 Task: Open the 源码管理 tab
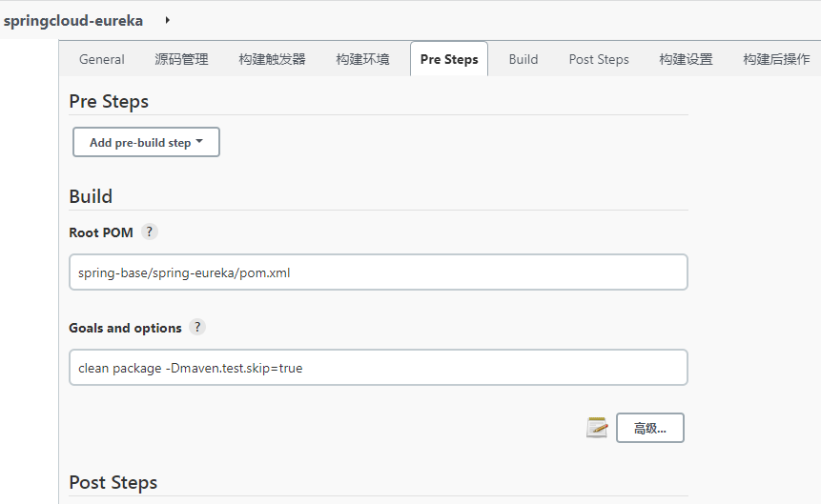(x=182, y=59)
